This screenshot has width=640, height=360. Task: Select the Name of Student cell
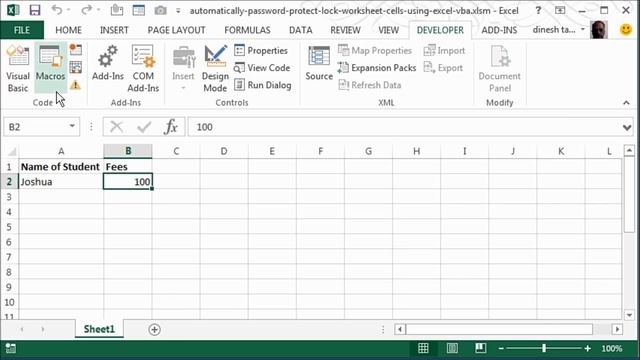[x=61, y=167]
